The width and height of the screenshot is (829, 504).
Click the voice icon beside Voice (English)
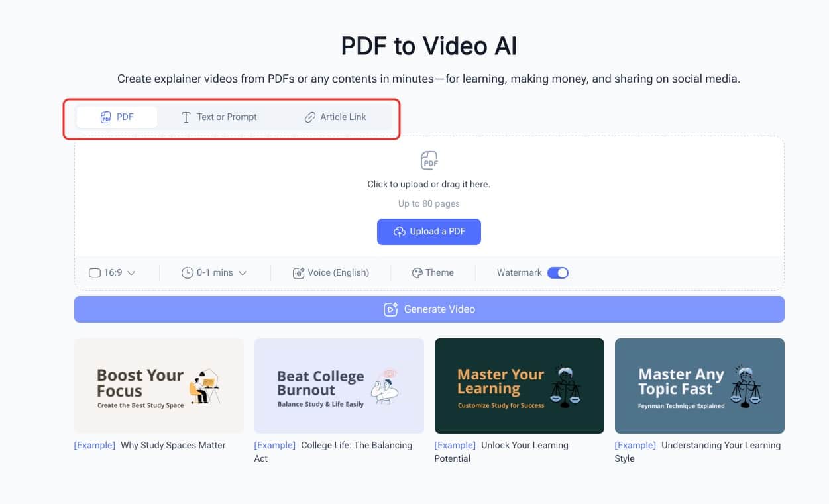(298, 273)
